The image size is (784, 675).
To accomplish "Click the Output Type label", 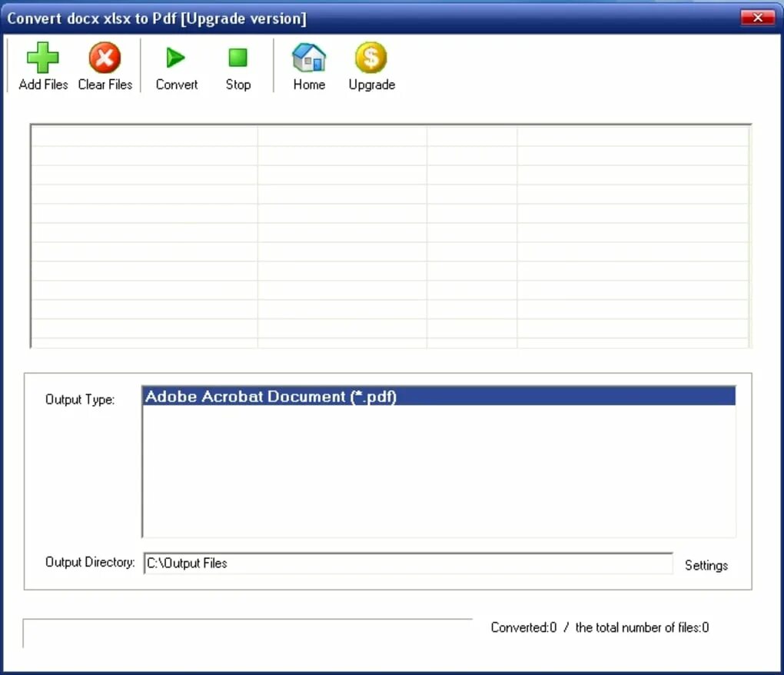I will coord(80,400).
